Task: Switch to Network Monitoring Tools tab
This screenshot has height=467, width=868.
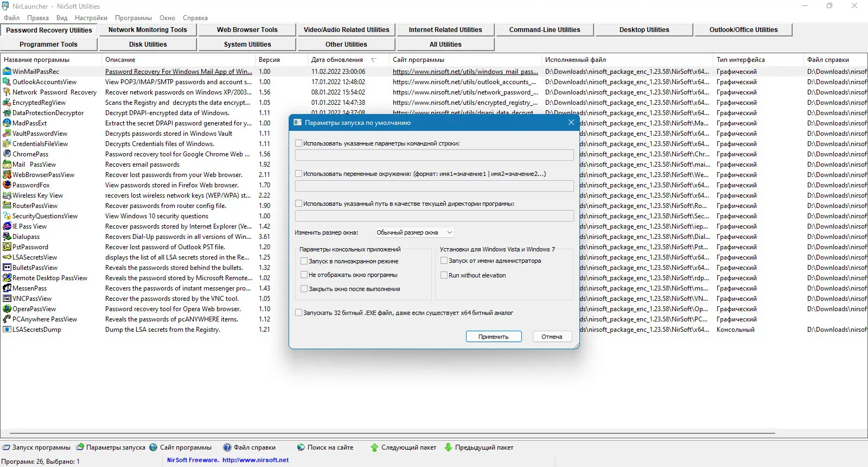Action: tap(148, 30)
